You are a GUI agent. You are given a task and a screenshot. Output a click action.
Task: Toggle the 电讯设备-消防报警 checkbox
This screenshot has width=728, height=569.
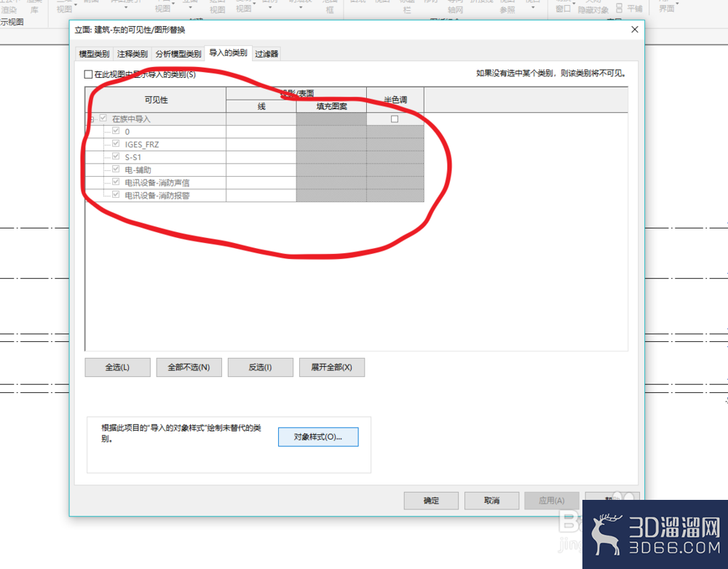[x=116, y=195]
